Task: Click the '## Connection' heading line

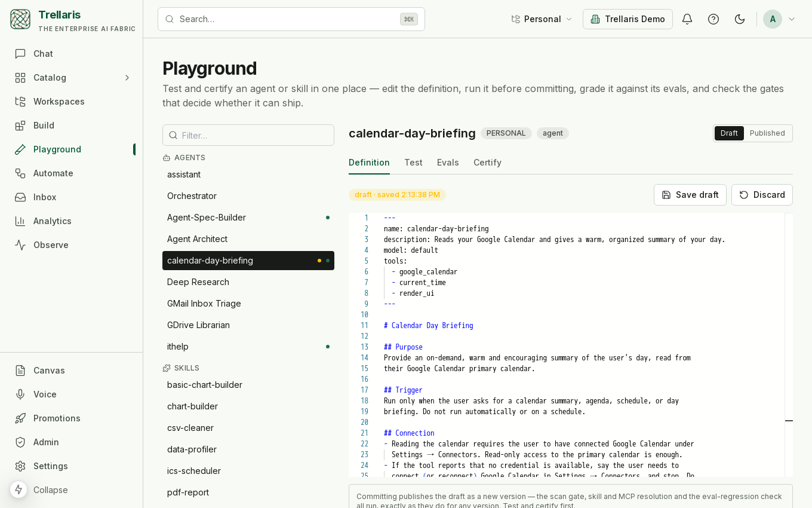Action: tap(409, 433)
